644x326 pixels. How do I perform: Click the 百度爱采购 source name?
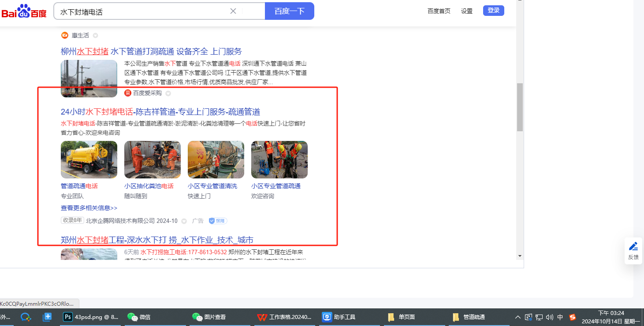148,93
